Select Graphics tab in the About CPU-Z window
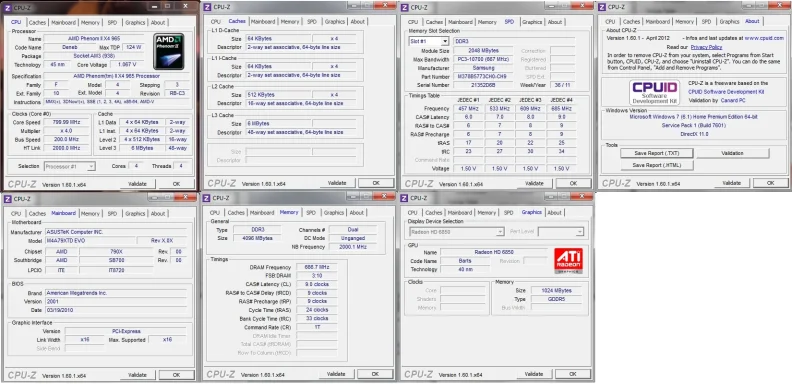 [x=729, y=22]
